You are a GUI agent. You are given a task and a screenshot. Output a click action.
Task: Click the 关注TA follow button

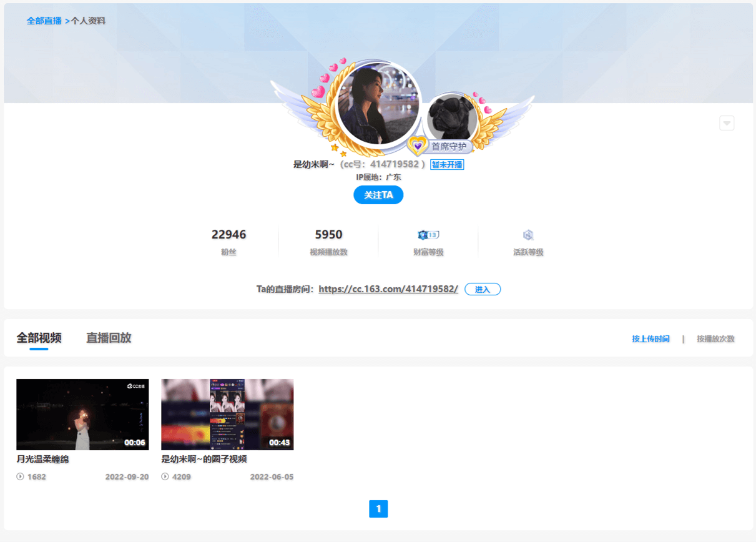click(x=378, y=195)
